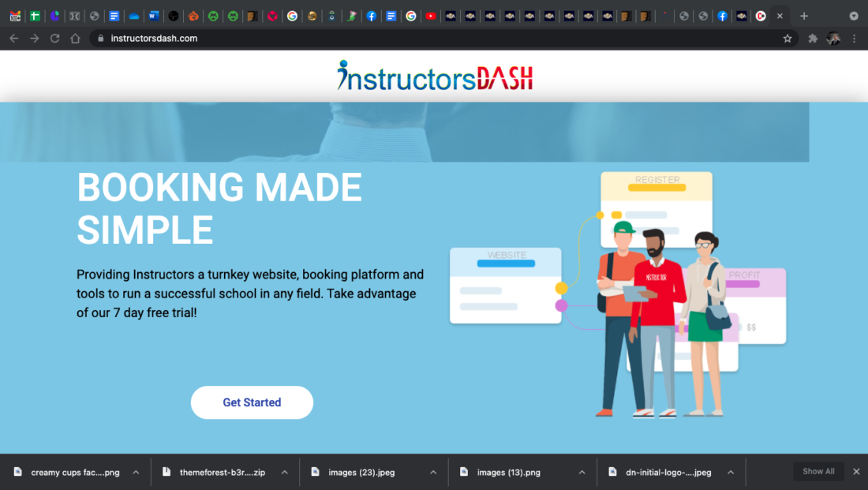Screen dimensions: 868x490
Task: Switch to the Microsoft Word tab
Action: click(153, 16)
